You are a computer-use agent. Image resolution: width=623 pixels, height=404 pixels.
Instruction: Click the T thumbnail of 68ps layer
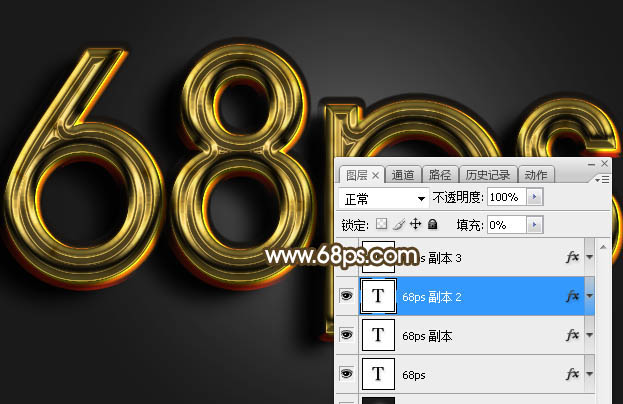point(378,374)
